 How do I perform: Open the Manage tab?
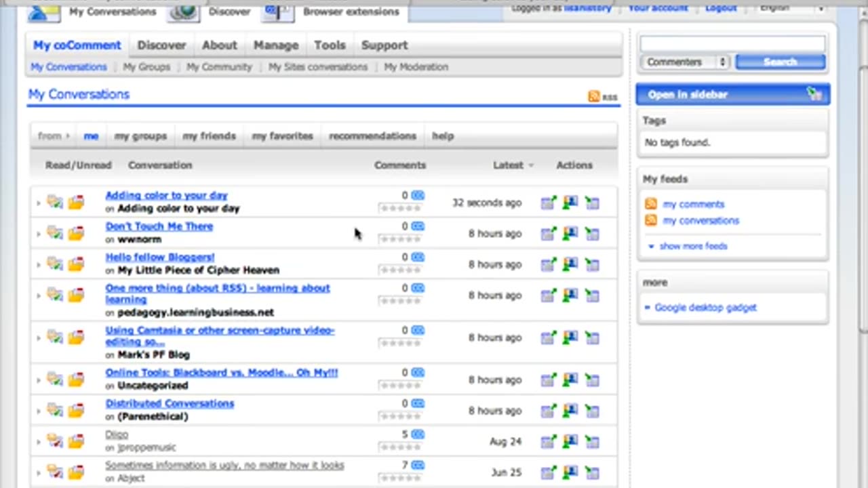coord(276,45)
